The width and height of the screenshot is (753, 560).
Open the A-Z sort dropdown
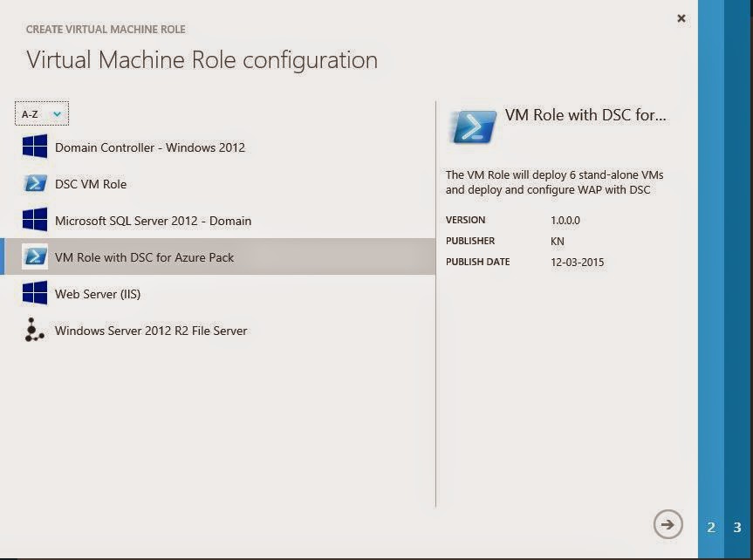pyautogui.click(x=41, y=113)
